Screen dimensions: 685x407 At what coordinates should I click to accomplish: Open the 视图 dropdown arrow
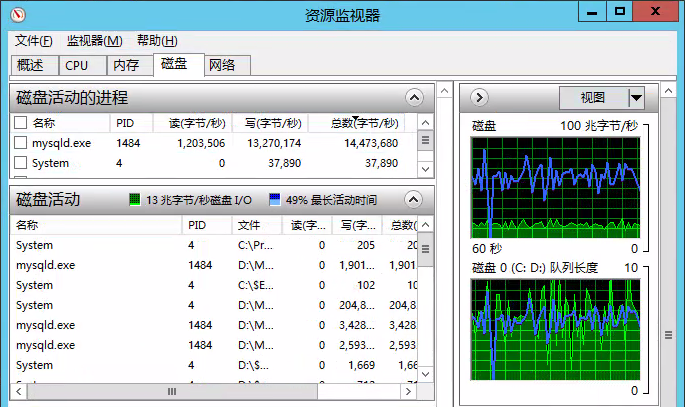[x=636, y=98]
